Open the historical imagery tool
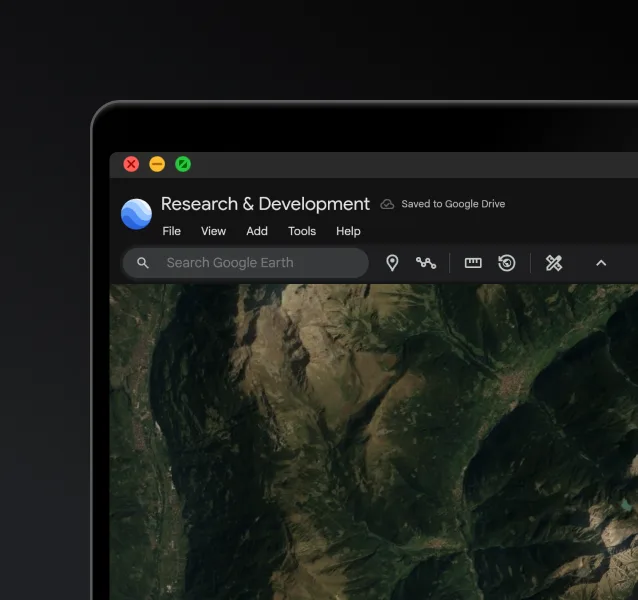Screen dimensions: 638x600 pyautogui.click(x=507, y=263)
